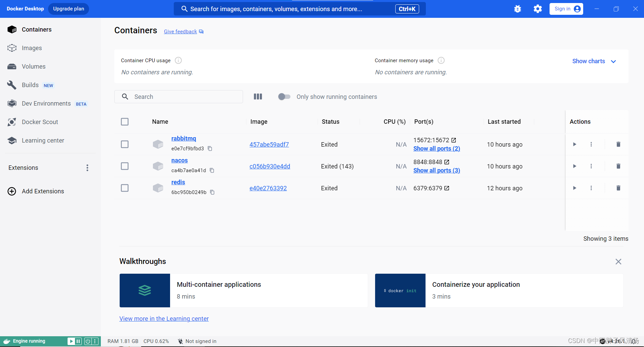Open the manage columns icon

point(258,97)
